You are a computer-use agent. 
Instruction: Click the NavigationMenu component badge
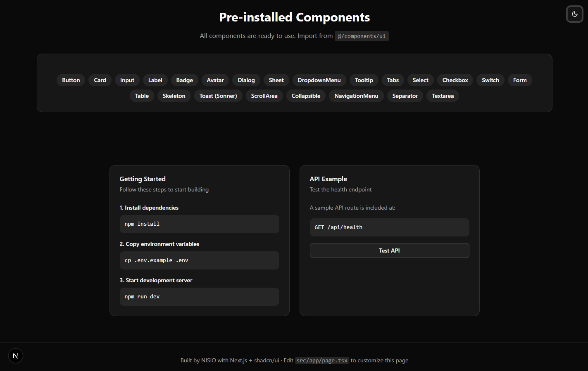tap(357, 96)
